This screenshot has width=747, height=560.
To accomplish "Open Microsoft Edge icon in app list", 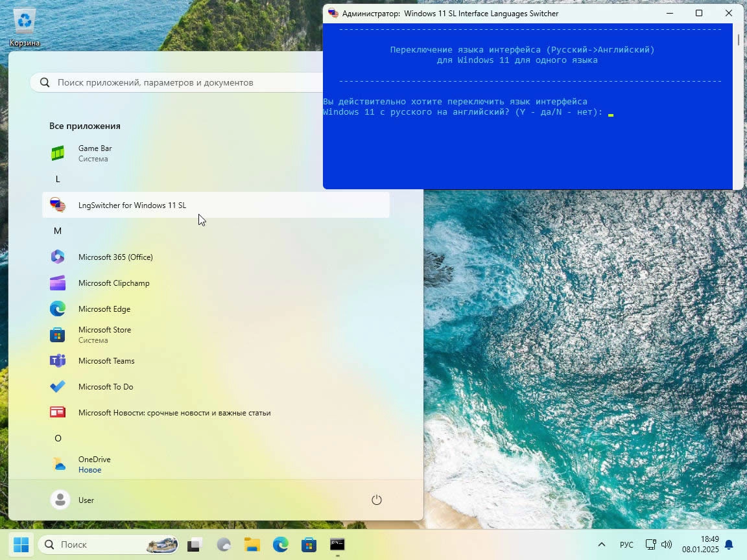I will (x=58, y=309).
